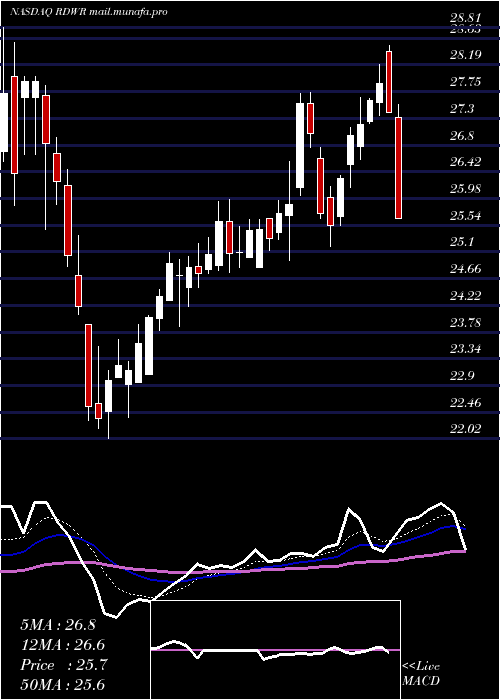Select the 22.02 price axis label
Image resolution: width=500 pixels, height=700 pixels.
[465, 429]
